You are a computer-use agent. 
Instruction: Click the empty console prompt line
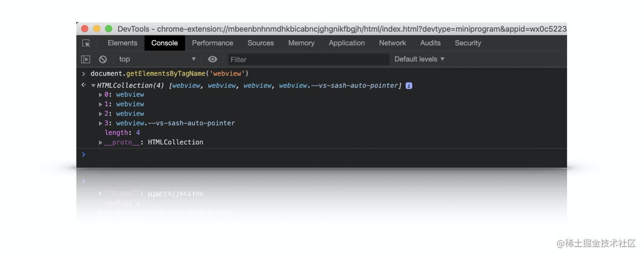coord(321,155)
